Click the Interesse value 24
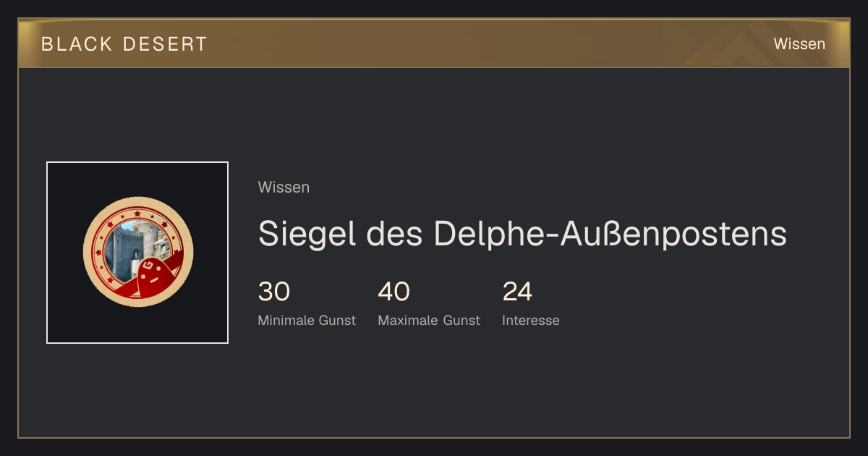Screen dimensions: 868x456 pos(517,292)
